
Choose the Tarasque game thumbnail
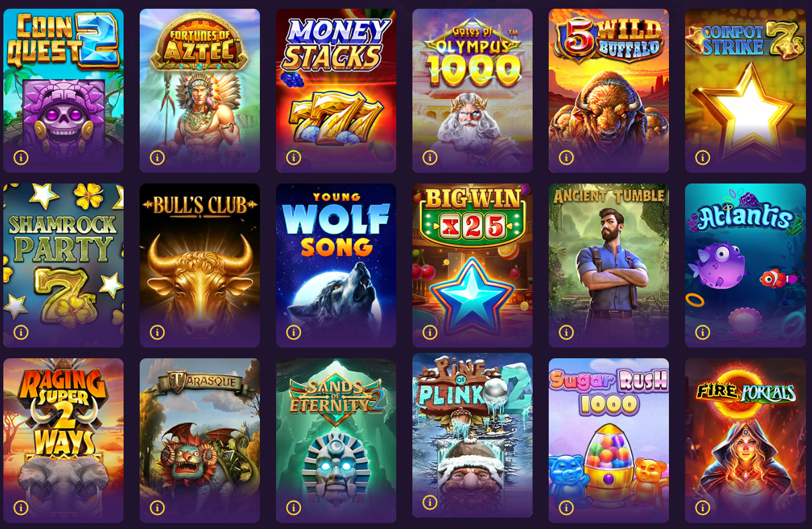199,440
